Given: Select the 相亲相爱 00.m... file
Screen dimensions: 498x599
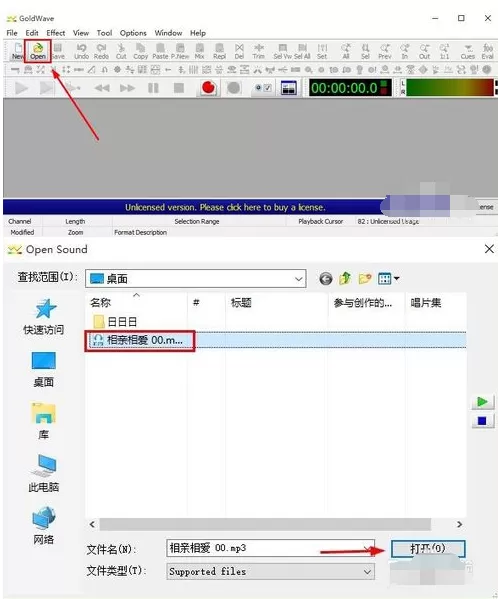Looking at the screenshot, I should click(140, 340).
